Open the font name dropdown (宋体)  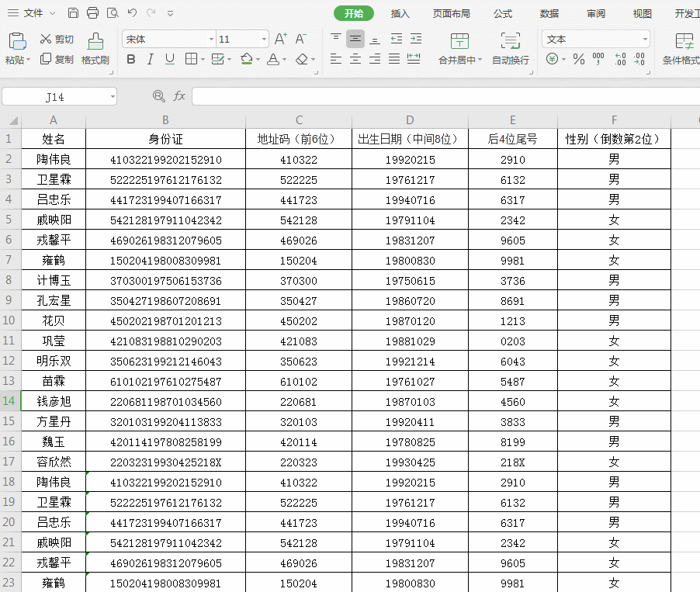[x=210, y=39]
